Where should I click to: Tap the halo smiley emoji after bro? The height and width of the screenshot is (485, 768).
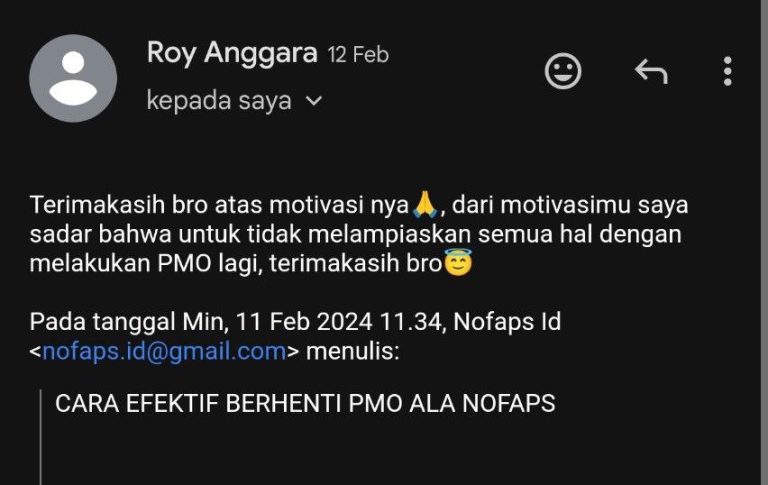point(458,262)
